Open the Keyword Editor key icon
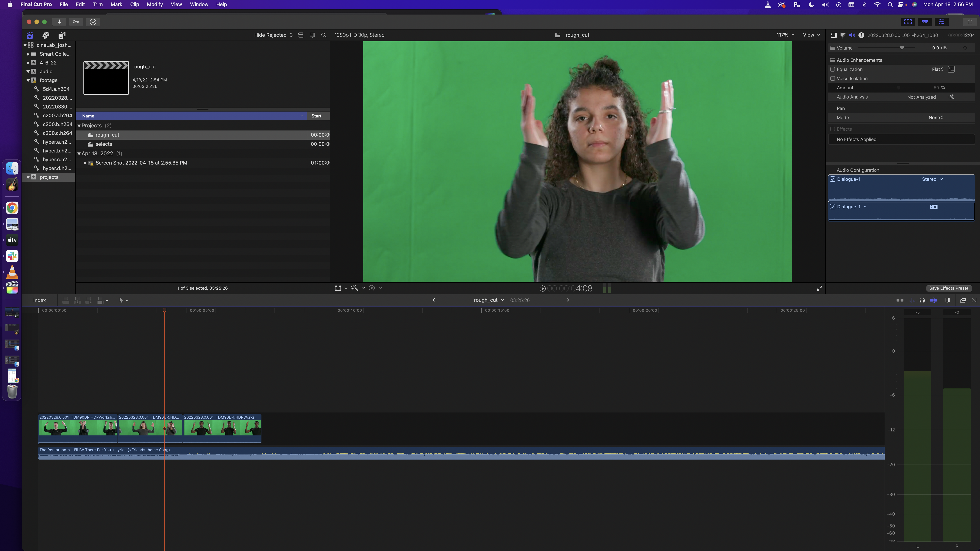The width and height of the screenshot is (980, 551). click(x=76, y=22)
